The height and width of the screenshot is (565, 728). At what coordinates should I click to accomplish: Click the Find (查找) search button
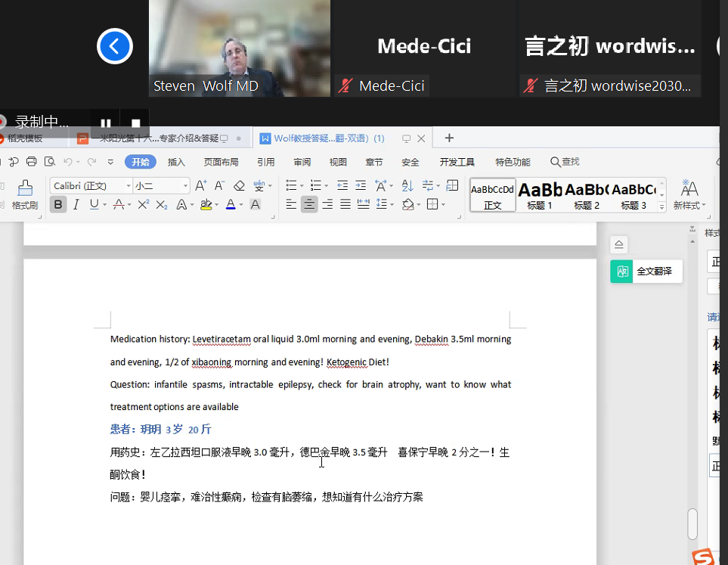565,162
